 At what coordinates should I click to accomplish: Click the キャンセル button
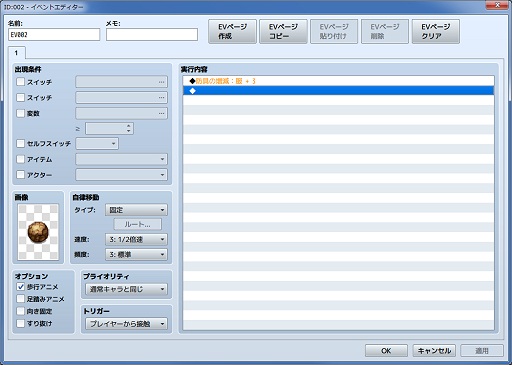pos(434,351)
